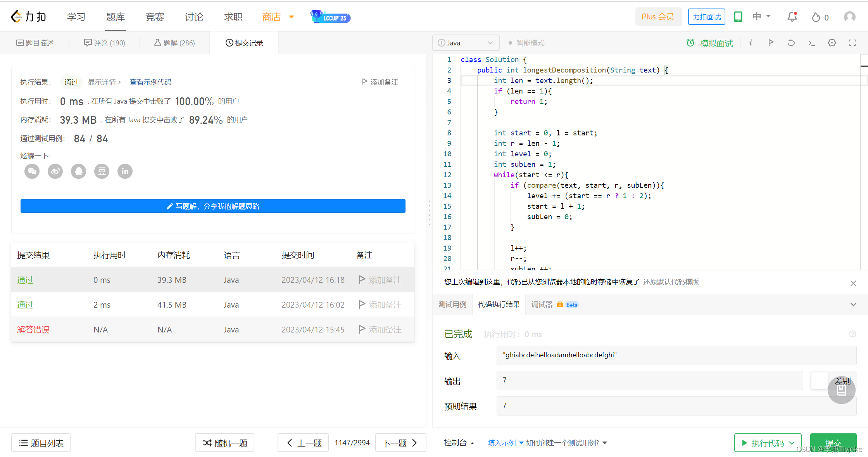Click the 输入 test input field

(676, 355)
